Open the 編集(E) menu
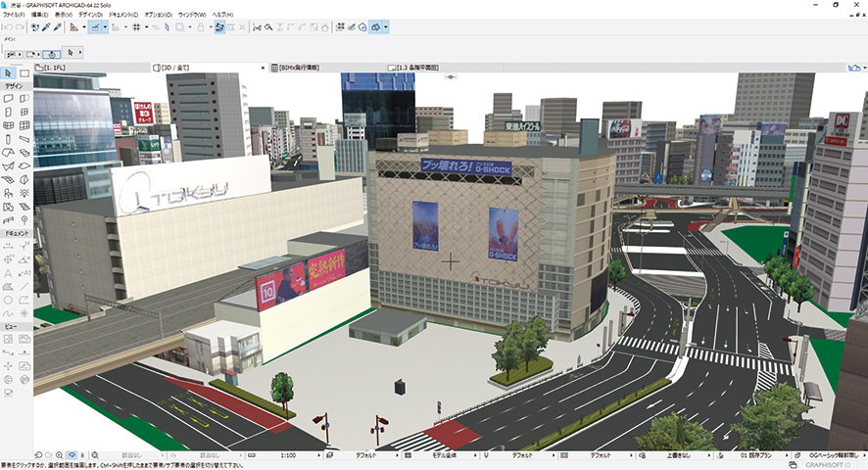Screen dimensions: 868x470 coord(39,15)
